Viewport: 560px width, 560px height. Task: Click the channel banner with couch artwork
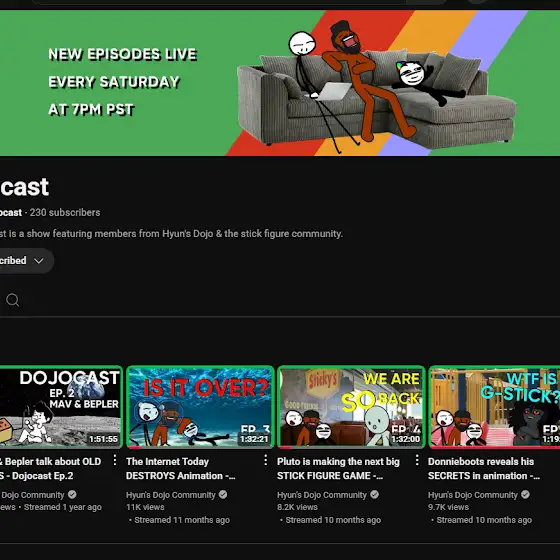280,83
